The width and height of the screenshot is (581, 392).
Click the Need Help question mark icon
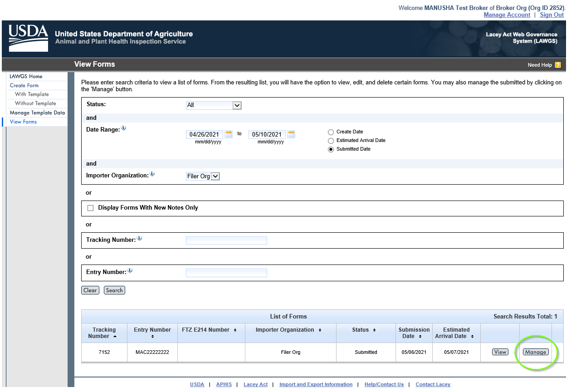558,65
